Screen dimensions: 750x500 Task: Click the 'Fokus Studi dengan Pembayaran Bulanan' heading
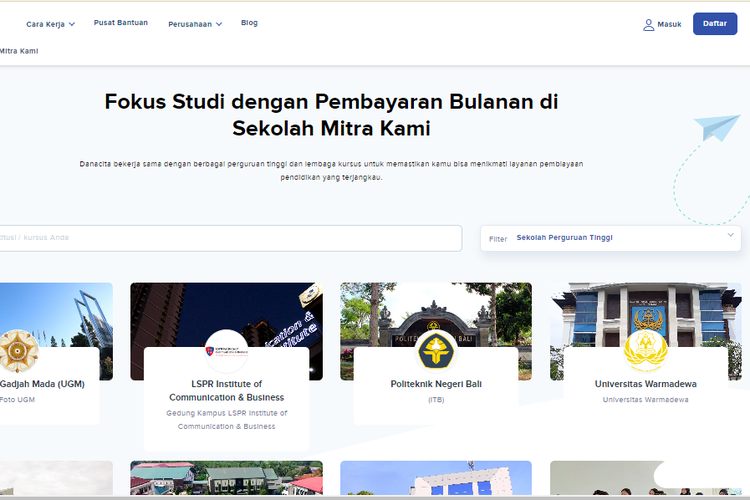331,115
